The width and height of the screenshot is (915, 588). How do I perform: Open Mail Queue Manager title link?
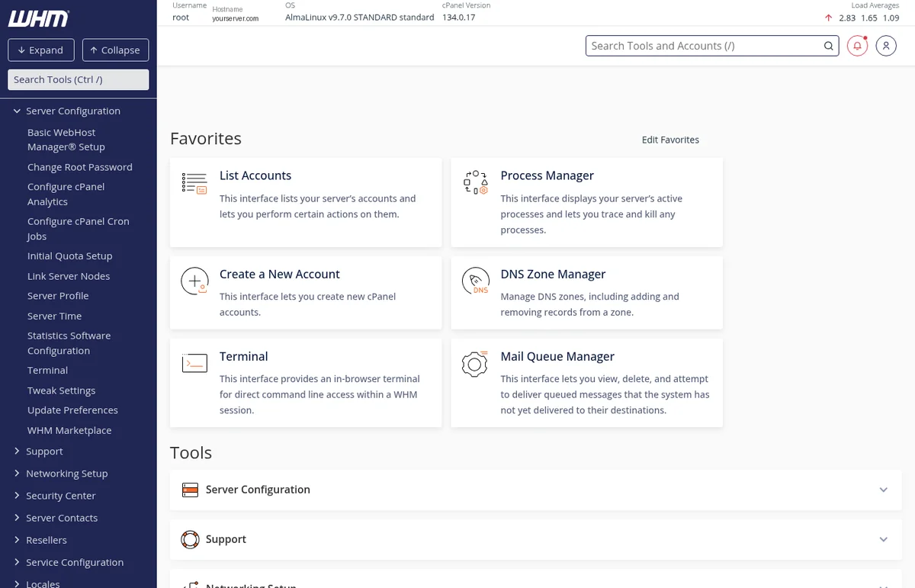[557, 356]
